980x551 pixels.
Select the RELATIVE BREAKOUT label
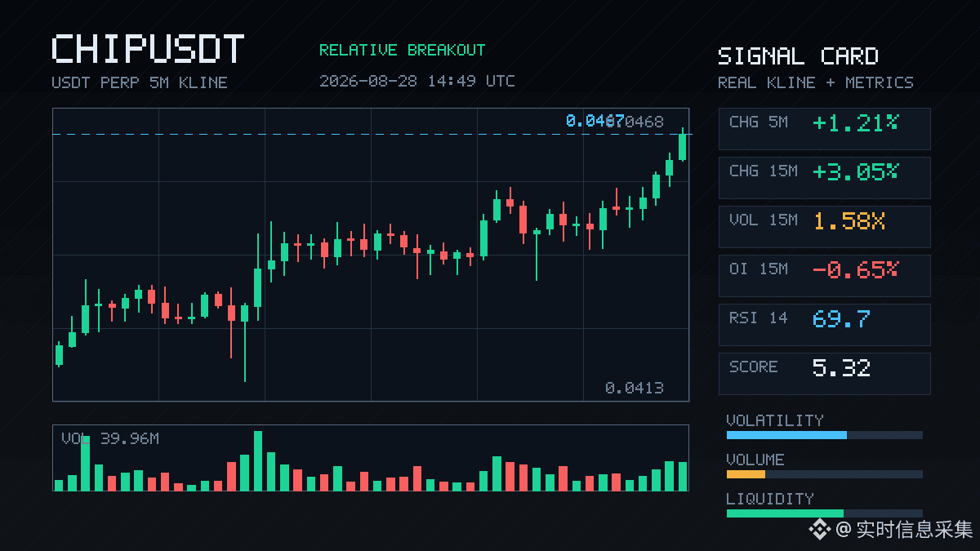click(x=402, y=50)
